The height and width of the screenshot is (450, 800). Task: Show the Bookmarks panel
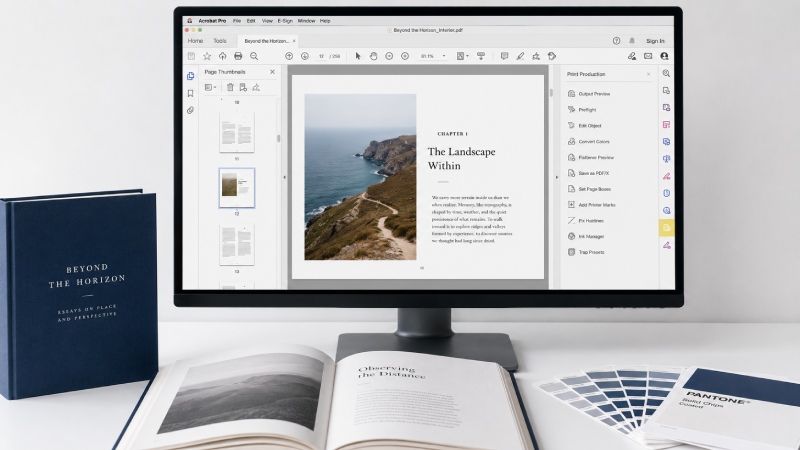point(190,93)
